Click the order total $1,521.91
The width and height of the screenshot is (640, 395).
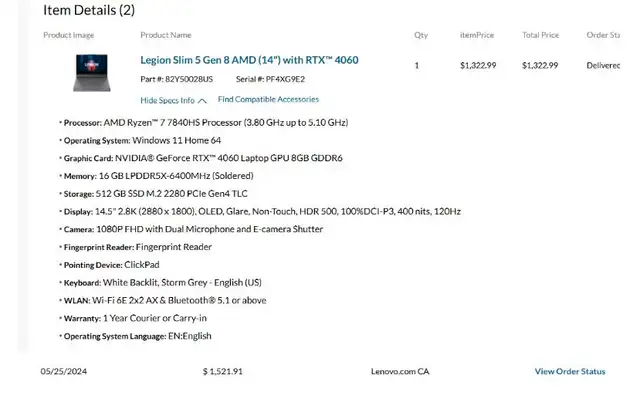click(222, 371)
